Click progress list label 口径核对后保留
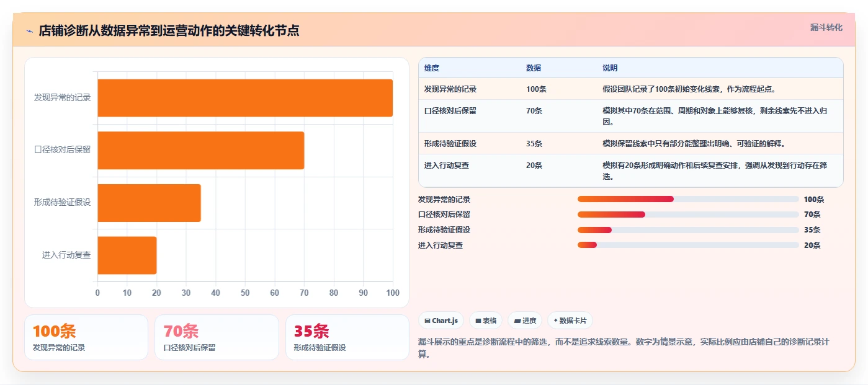This screenshot has height=385, width=868. (444, 215)
